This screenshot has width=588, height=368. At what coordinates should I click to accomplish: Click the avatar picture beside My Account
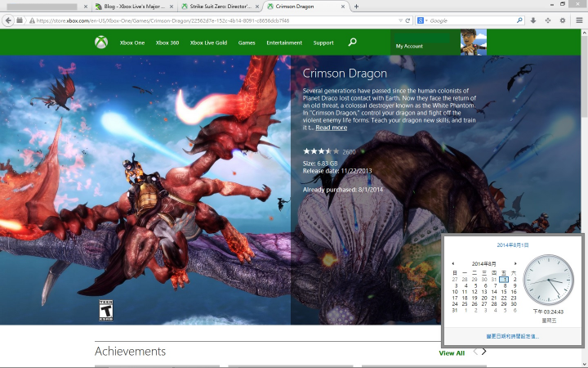(473, 42)
